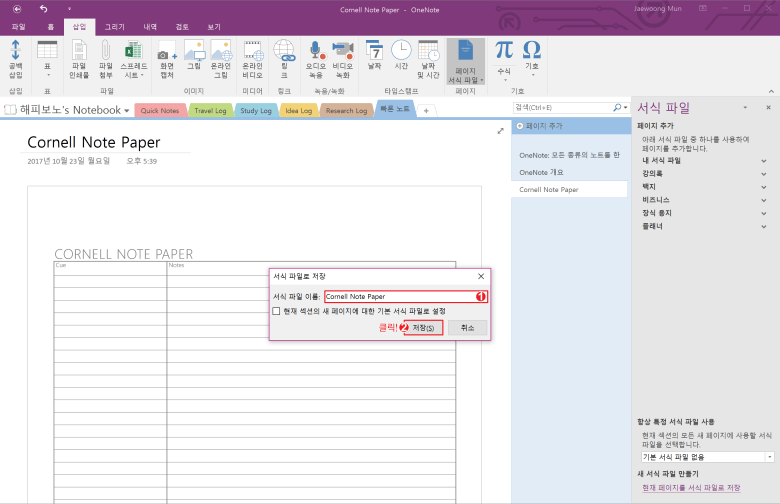Click the Cornell Note Paper page title

(x=94, y=143)
